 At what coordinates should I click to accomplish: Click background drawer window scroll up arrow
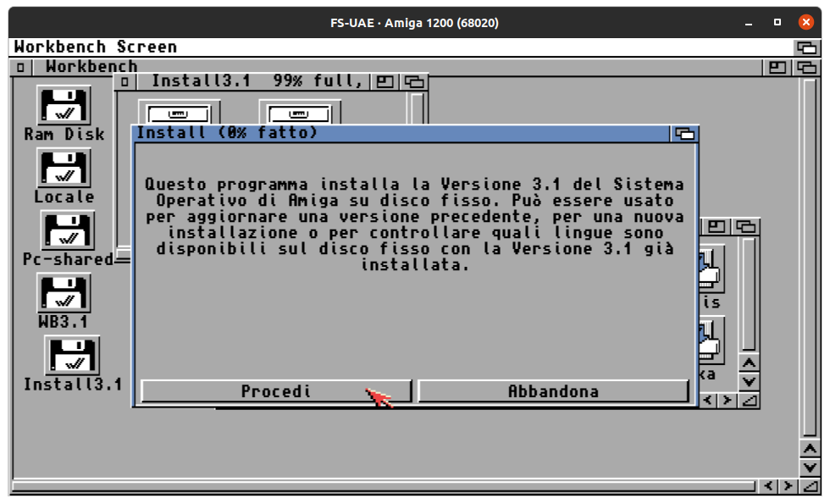[x=749, y=363]
